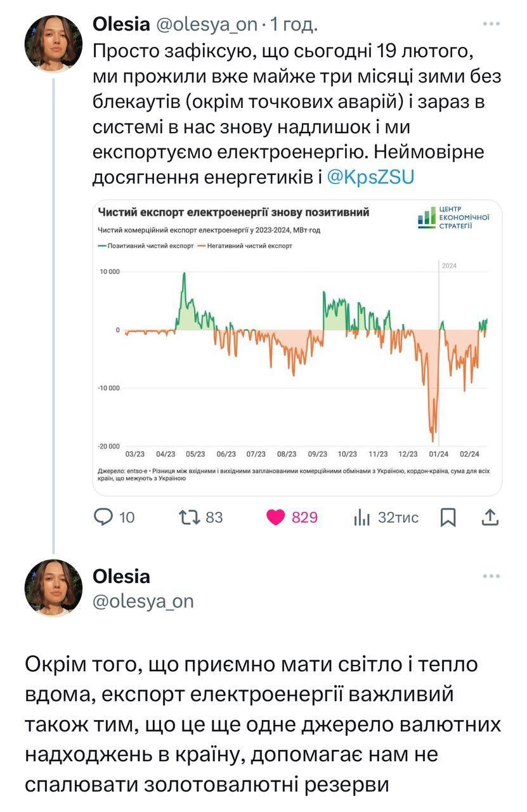The image size is (527, 812).
Task: Click the Olesia name on the reply tweet
Action: tap(121, 576)
